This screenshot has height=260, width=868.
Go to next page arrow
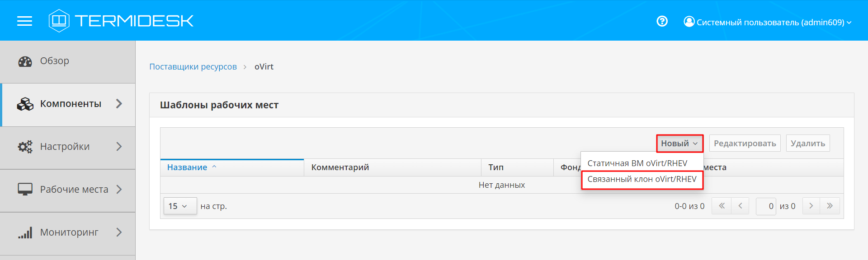click(811, 206)
